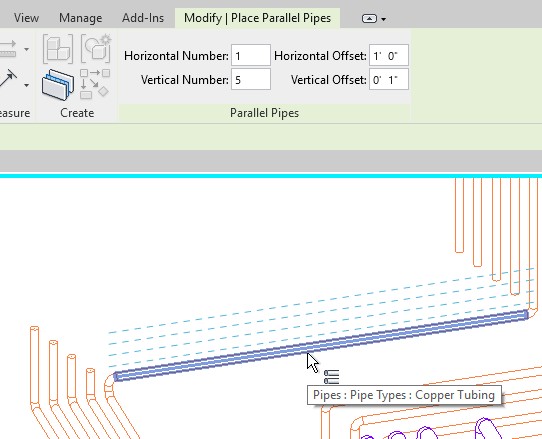Select the Modify | Place Parallel Pipes tab
Viewport: 542px width, 439px height.
pos(257,18)
